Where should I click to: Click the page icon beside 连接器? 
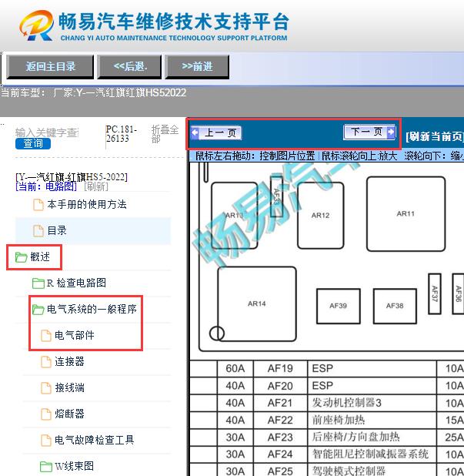tap(46, 362)
